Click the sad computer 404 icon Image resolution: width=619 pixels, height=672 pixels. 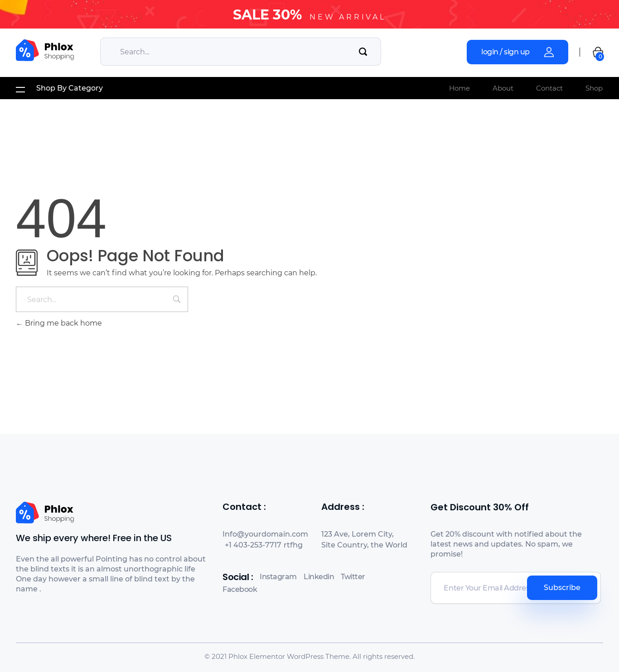[27, 262]
